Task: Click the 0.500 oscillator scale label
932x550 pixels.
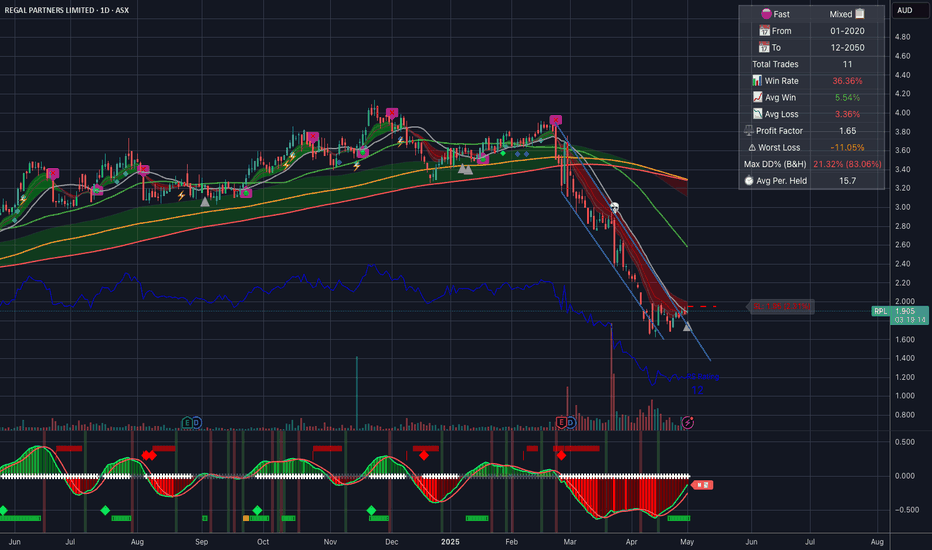Action: pyautogui.click(x=905, y=442)
